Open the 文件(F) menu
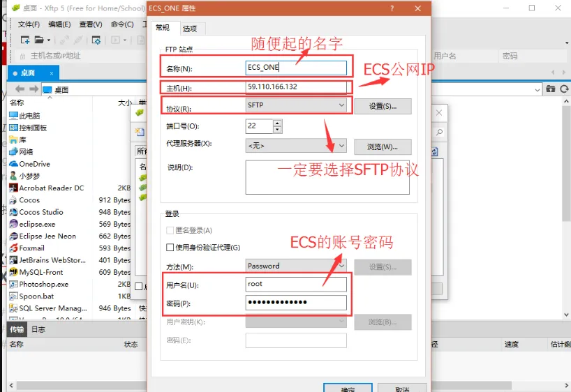 click(29, 24)
